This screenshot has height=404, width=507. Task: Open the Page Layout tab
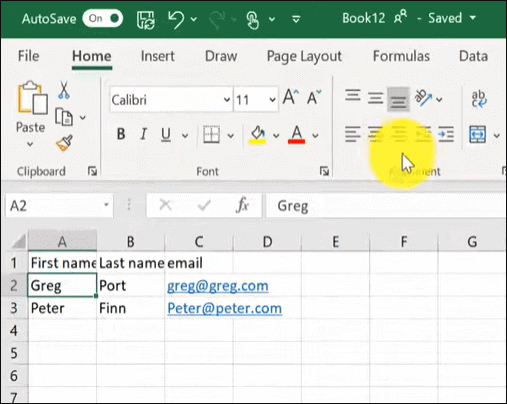coord(304,56)
